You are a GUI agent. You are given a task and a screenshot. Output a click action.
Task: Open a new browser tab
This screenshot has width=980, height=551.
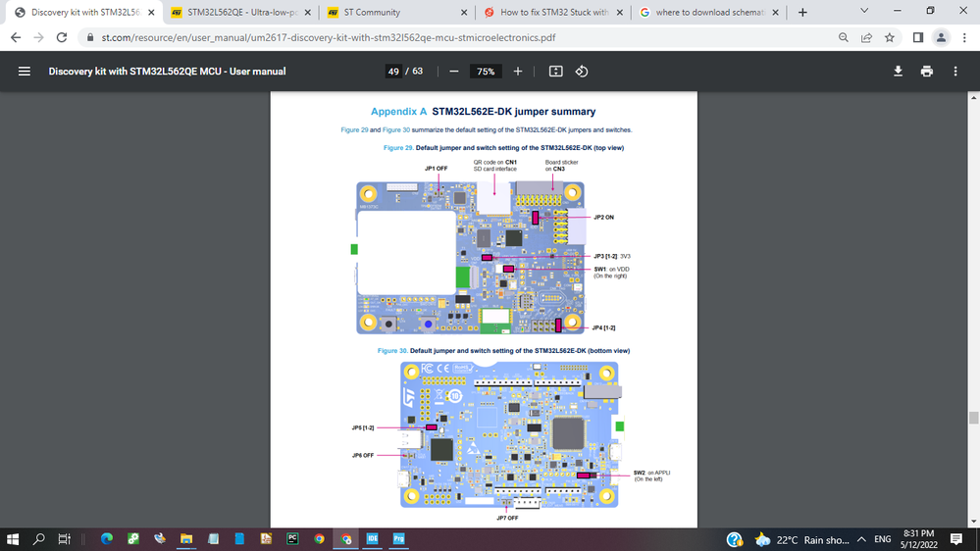[802, 13]
